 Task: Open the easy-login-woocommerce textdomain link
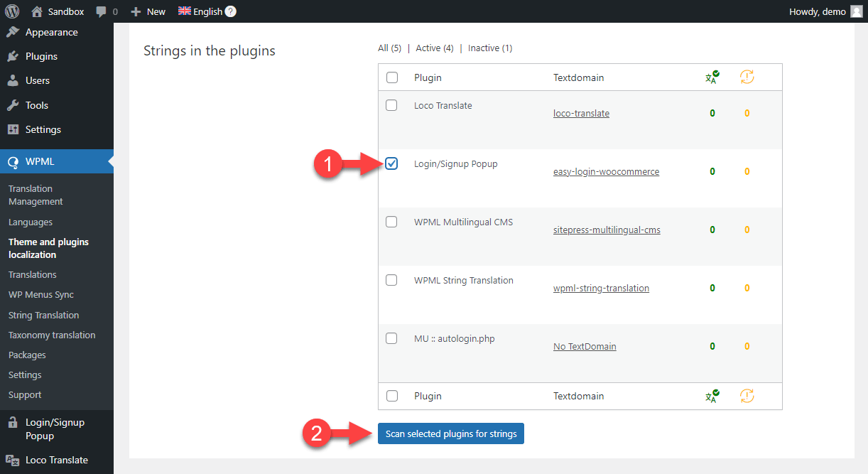click(606, 171)
